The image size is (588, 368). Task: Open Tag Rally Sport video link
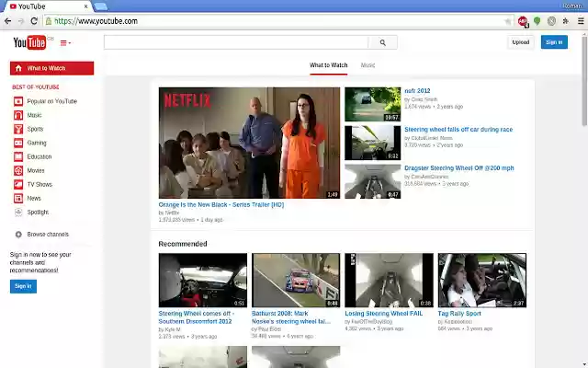coord(459,314)
